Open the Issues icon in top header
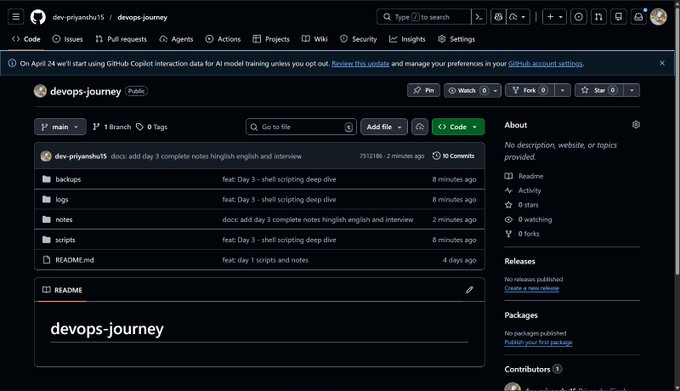The image size is (680, 391). point(579,17)
